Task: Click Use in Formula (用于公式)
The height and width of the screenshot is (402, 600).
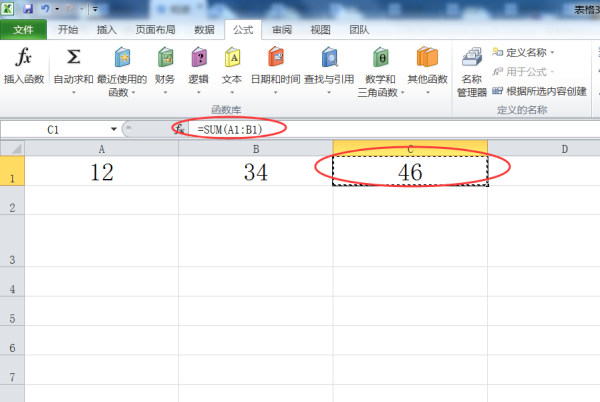Action: (523, 72)
